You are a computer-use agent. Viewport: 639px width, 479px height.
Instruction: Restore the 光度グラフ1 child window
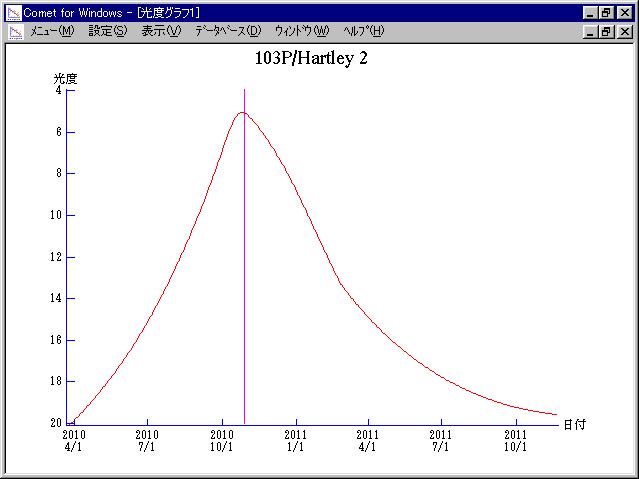[606, 32]
